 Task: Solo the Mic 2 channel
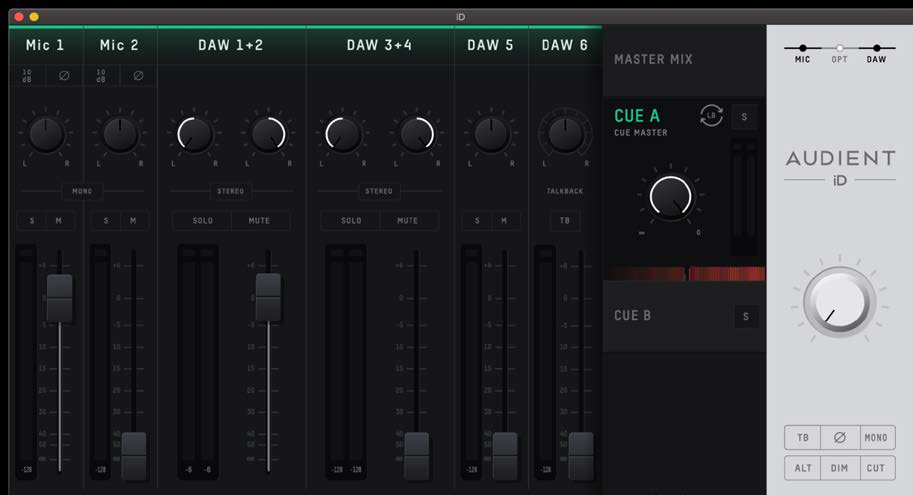(x=106, y=221)
